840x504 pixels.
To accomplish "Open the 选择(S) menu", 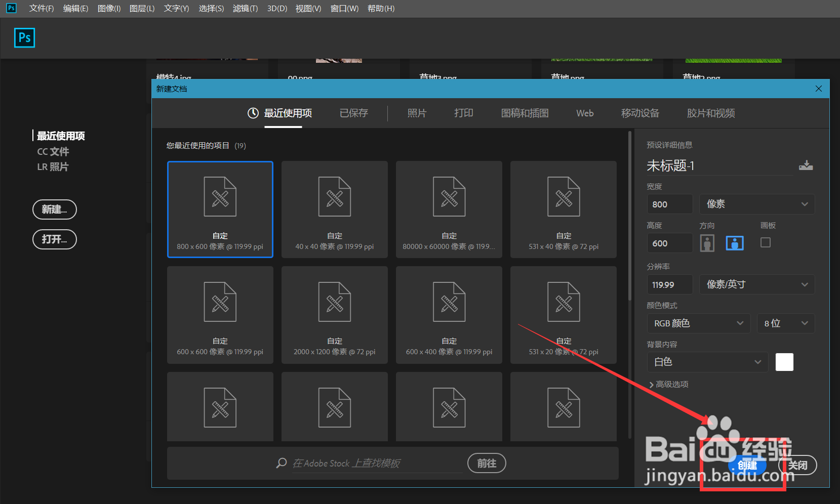I will point(211,8).
